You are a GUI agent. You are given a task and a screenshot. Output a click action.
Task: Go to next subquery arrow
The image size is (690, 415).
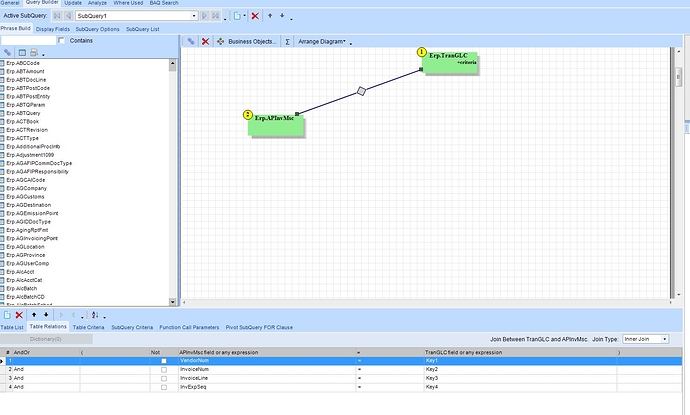(204, 16)
